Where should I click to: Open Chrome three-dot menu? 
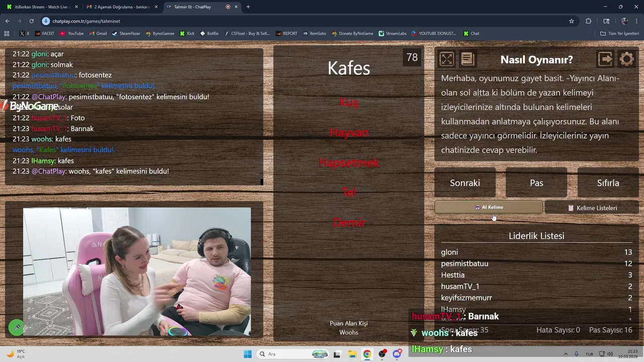click(637, 21)
